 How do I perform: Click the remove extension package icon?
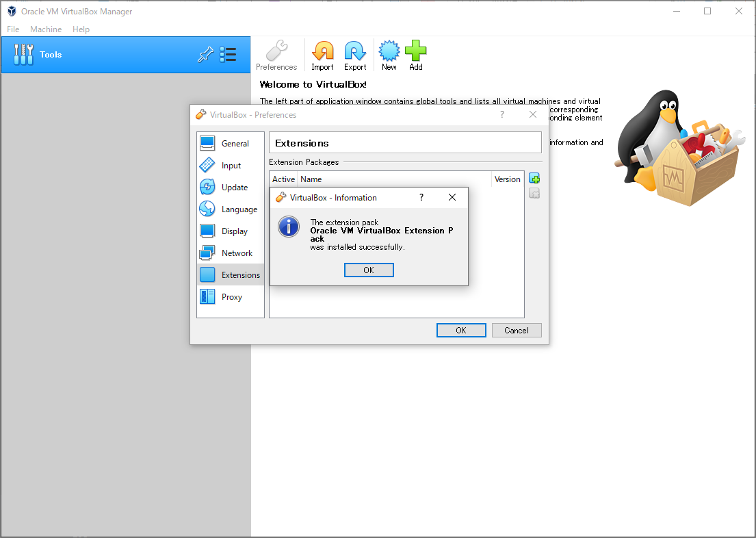click(534, 194)
